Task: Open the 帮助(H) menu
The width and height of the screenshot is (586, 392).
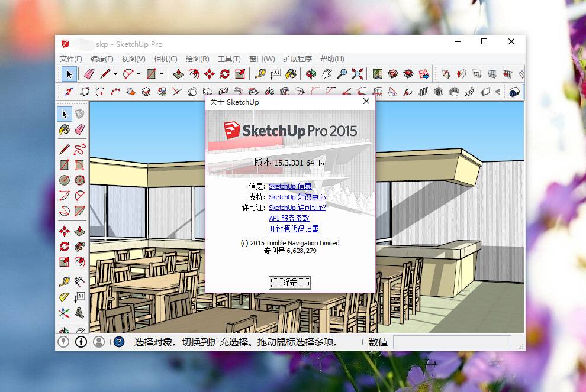Action: coord(332,59)
